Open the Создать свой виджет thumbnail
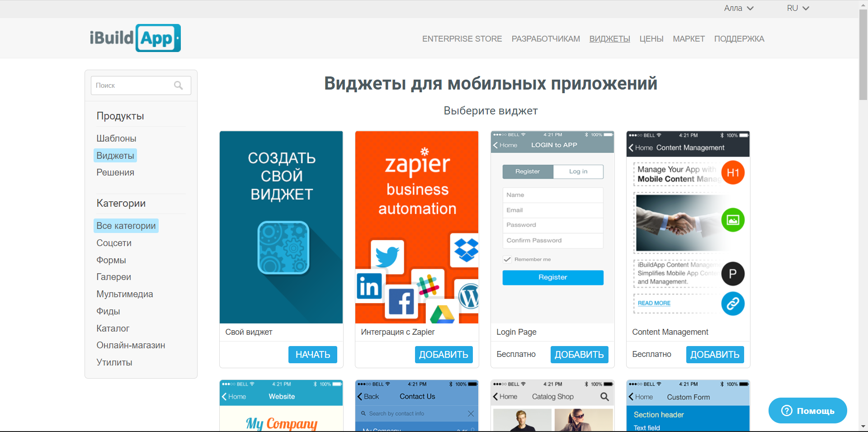The image size is (868, 432). tap(281, 227)
